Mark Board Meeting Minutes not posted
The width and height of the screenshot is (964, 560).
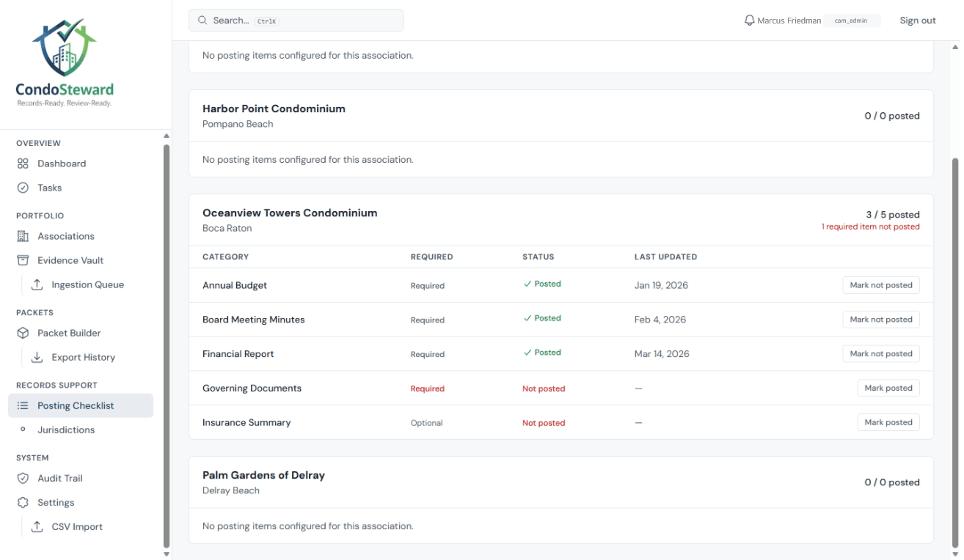coord(880,320)
